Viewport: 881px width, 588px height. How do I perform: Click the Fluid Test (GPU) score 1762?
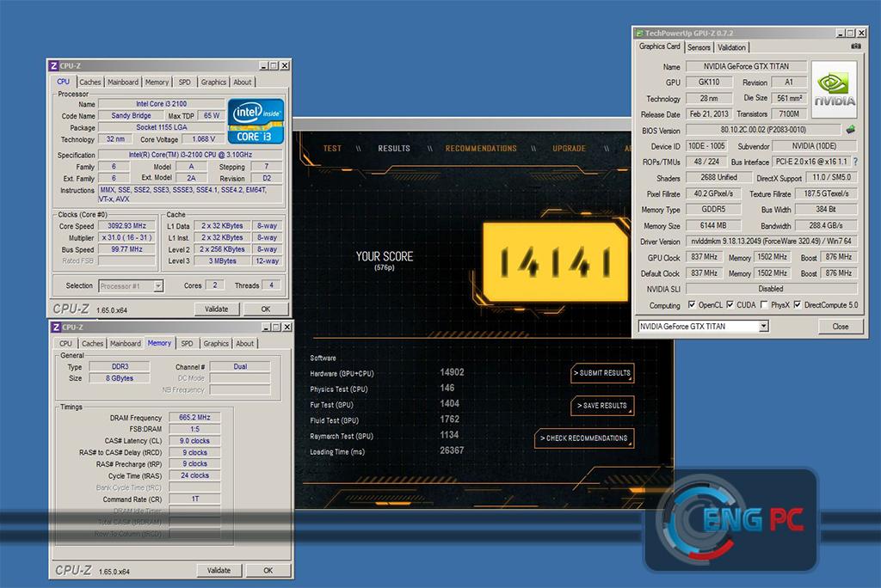449,419
